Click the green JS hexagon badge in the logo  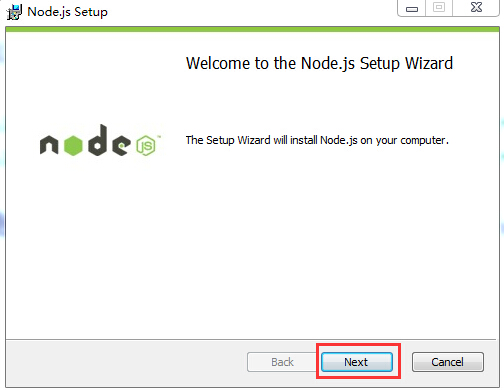[146, 146]
